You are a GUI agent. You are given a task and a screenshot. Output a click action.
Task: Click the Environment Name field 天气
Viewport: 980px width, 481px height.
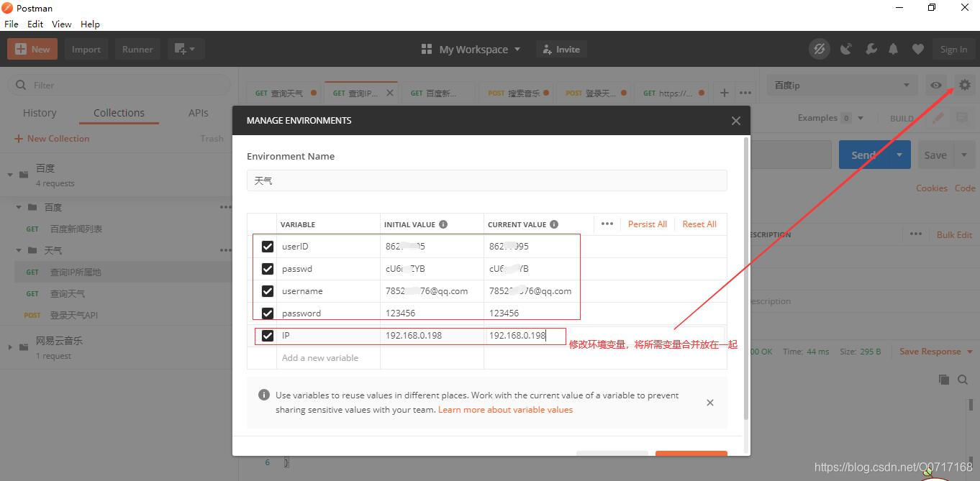point(486,180)
